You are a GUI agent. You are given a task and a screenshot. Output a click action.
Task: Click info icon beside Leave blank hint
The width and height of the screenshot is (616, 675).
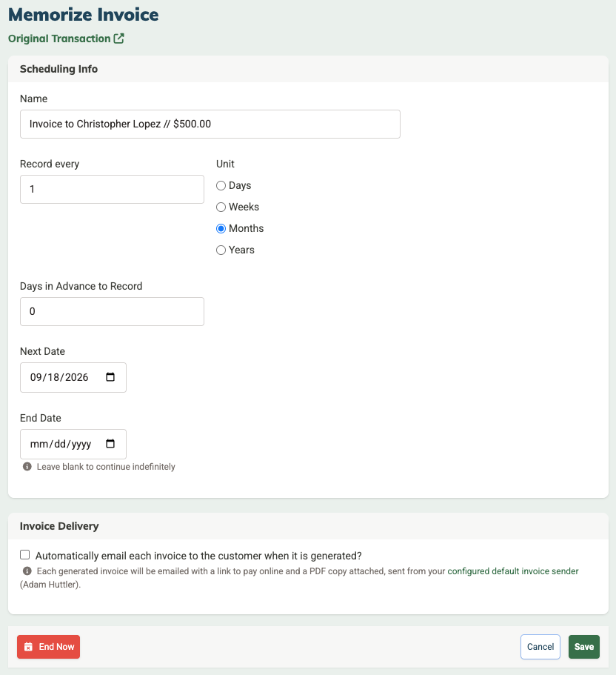pyautogui.click(x=27, y=467)
